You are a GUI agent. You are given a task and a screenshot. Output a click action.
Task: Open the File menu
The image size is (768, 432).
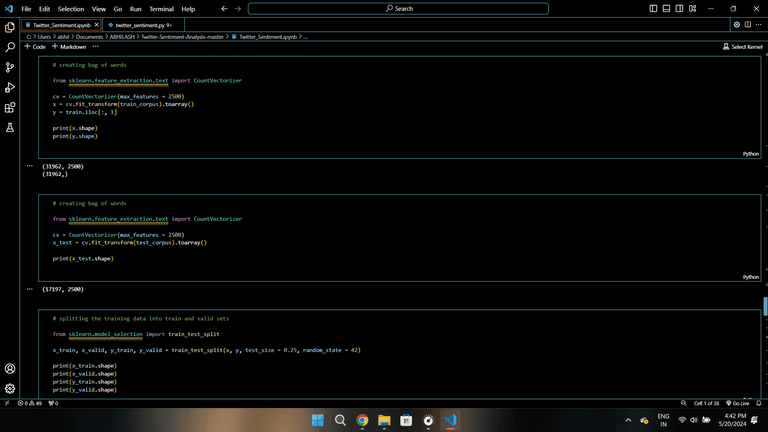pos(26,9)
